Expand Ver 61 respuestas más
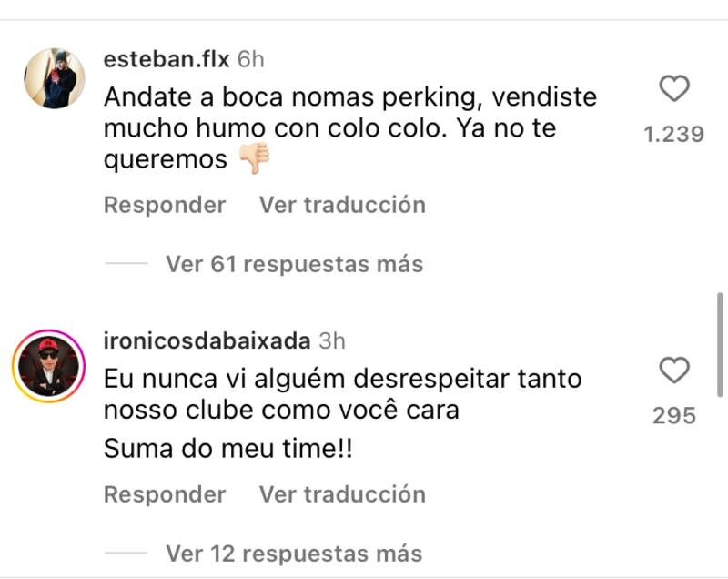The width and height of the screenshot is (728, 579). (294, 264)
